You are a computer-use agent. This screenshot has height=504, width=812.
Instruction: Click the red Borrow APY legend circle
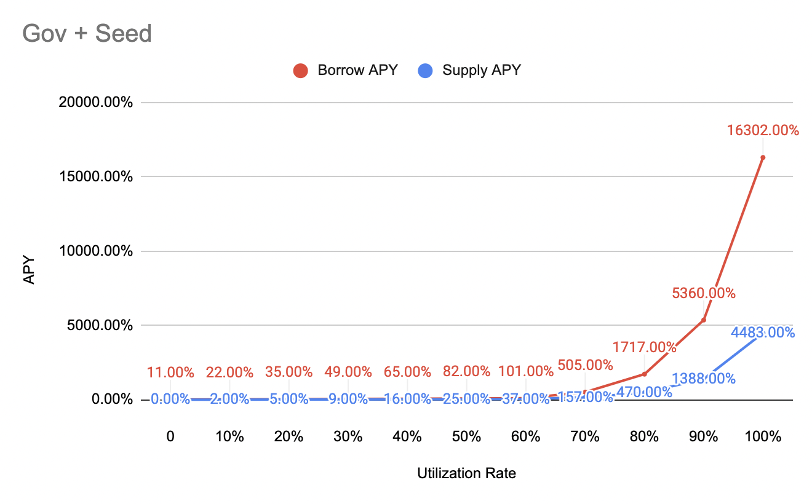click(x=301, y=71)
